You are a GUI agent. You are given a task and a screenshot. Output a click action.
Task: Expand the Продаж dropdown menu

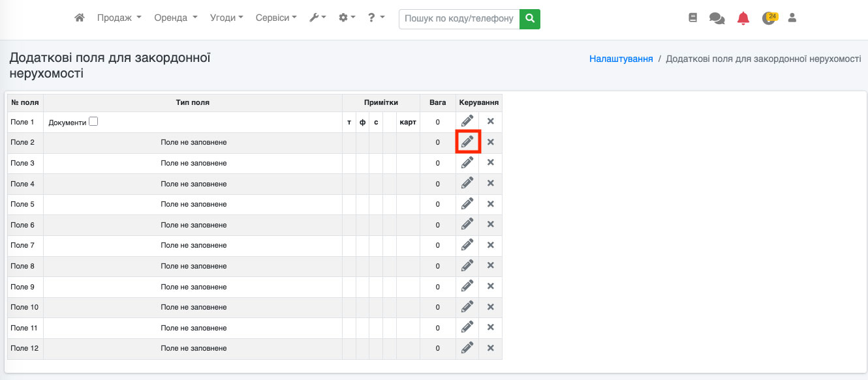[x=119, y=18]
